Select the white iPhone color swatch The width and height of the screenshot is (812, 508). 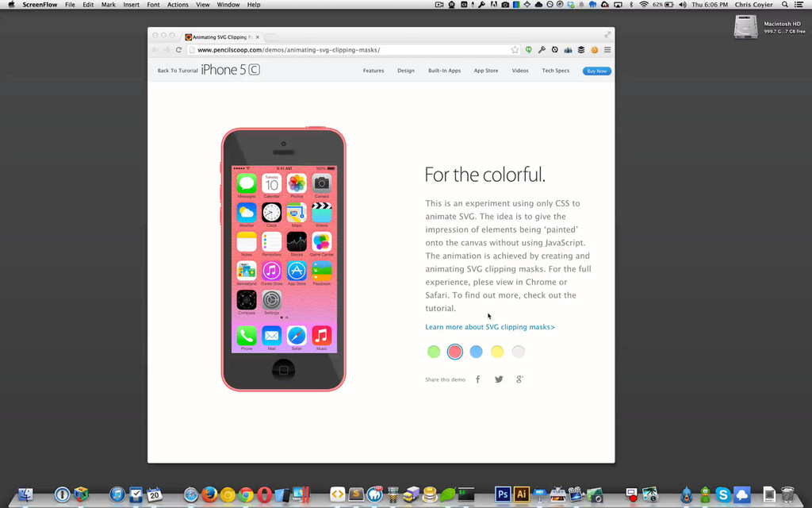(x=519, y=352)
